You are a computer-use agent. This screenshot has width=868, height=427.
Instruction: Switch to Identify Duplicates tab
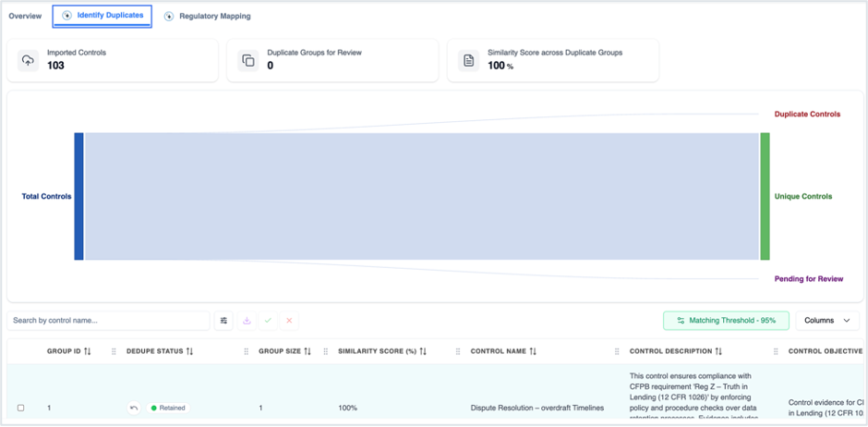pos(102,16)
